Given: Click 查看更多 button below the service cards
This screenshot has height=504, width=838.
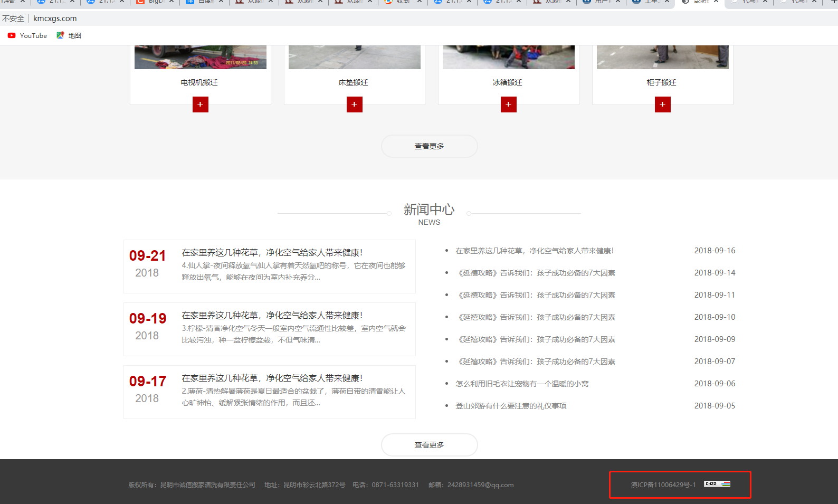Looking at the screenshot, I should (x=429, y=146).
